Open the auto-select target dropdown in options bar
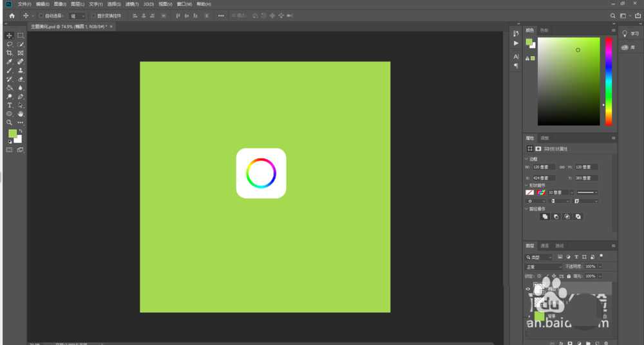 77,15
